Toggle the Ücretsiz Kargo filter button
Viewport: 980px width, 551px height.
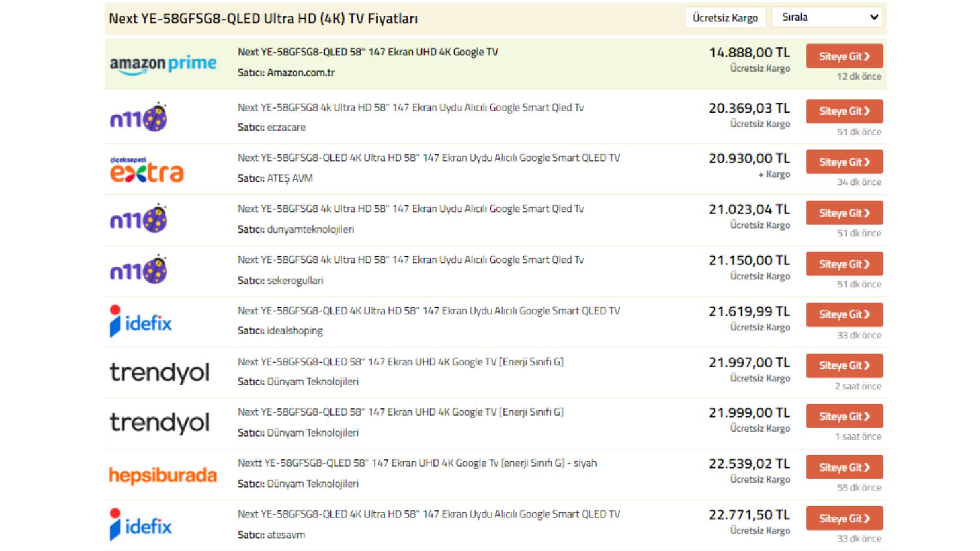pos(725,17)
